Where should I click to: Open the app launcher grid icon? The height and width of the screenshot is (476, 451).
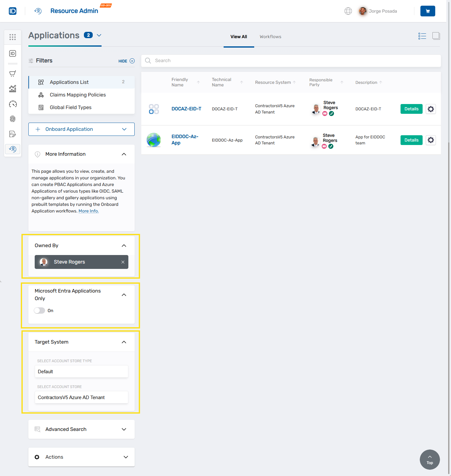[x=13, y=37]
